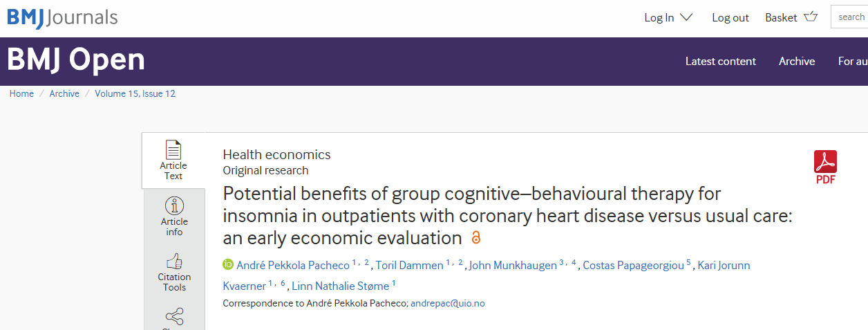Focus the search input field
868x330 pixels.
[x=850, y=17]
